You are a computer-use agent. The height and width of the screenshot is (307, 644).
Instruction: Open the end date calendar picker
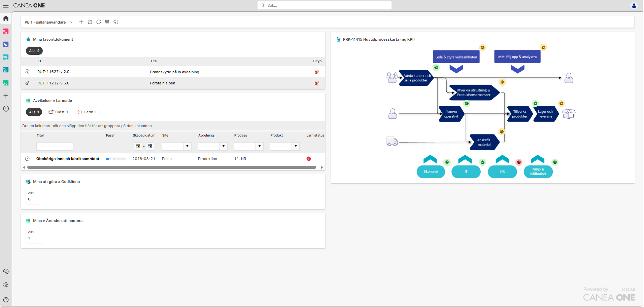pyautogui.click(x=150, y=146)
